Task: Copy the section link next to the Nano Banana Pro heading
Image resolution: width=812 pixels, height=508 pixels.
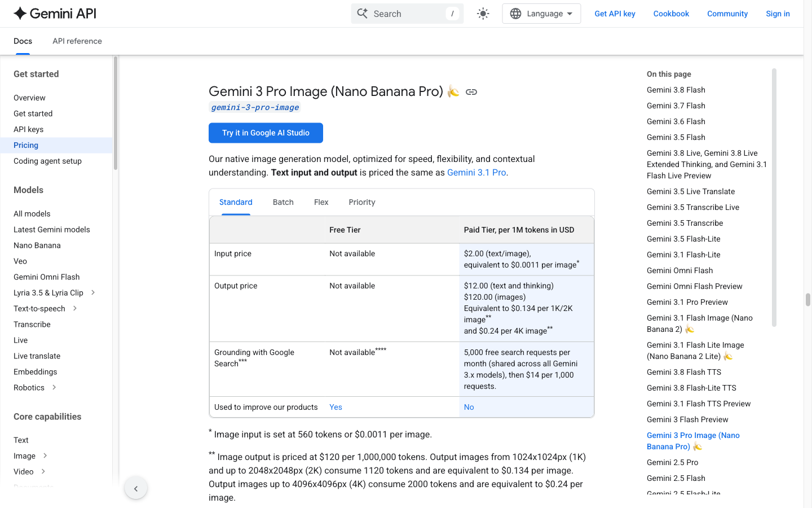Action: point(471,92)
